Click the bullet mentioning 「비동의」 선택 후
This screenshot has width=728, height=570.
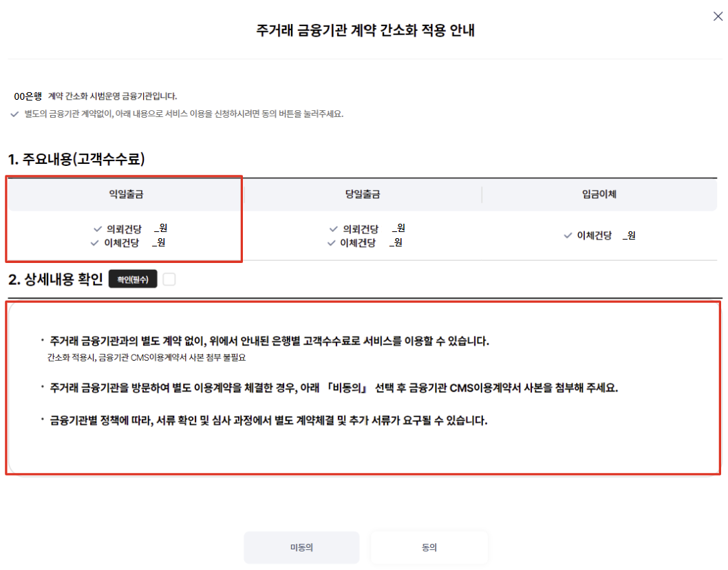click(x=334, y=388)
